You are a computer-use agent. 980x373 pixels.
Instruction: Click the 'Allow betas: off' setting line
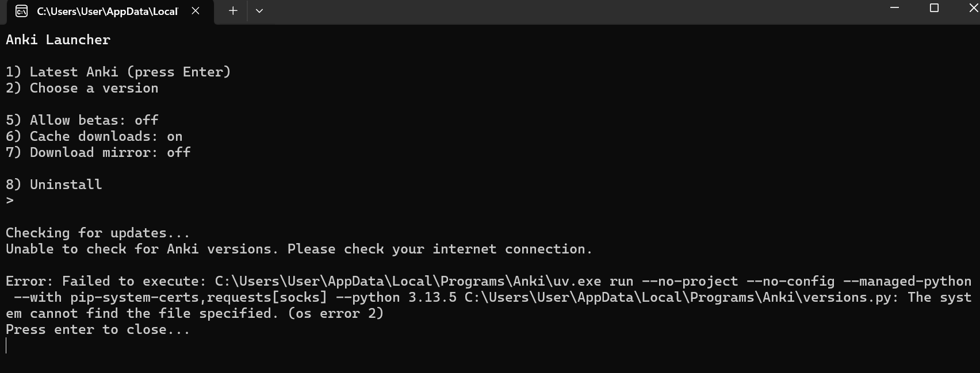click(82, 120)
